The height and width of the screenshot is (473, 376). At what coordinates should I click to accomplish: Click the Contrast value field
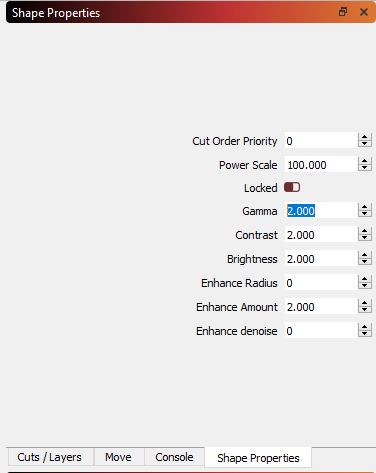[321, 235]
